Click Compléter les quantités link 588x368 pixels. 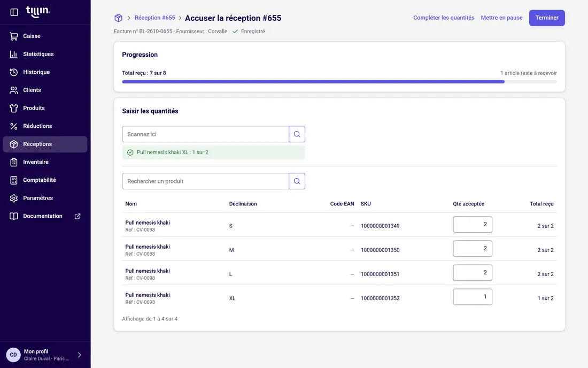click(444, 18)
